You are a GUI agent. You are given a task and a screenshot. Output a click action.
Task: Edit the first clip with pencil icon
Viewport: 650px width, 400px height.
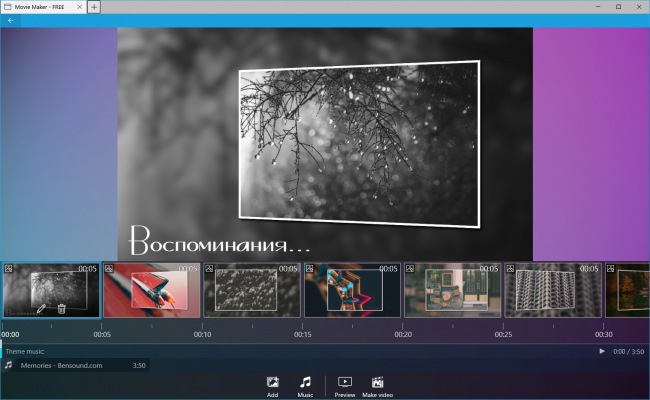click(41, 308)
